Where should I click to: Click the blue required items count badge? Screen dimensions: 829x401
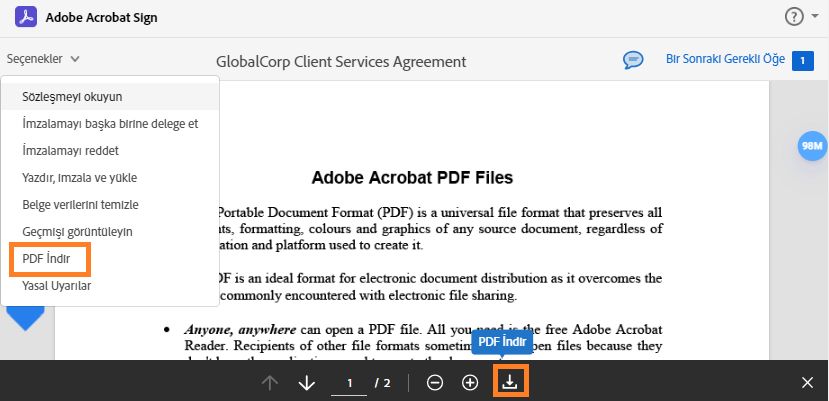802,61
